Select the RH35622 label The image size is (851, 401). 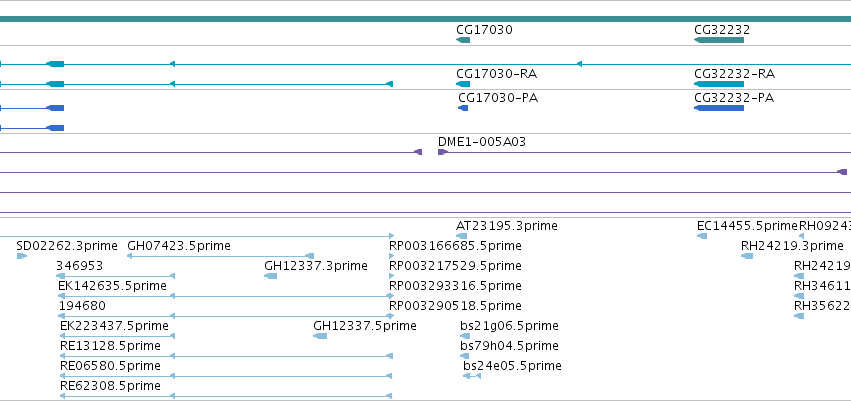coord(822,306)
